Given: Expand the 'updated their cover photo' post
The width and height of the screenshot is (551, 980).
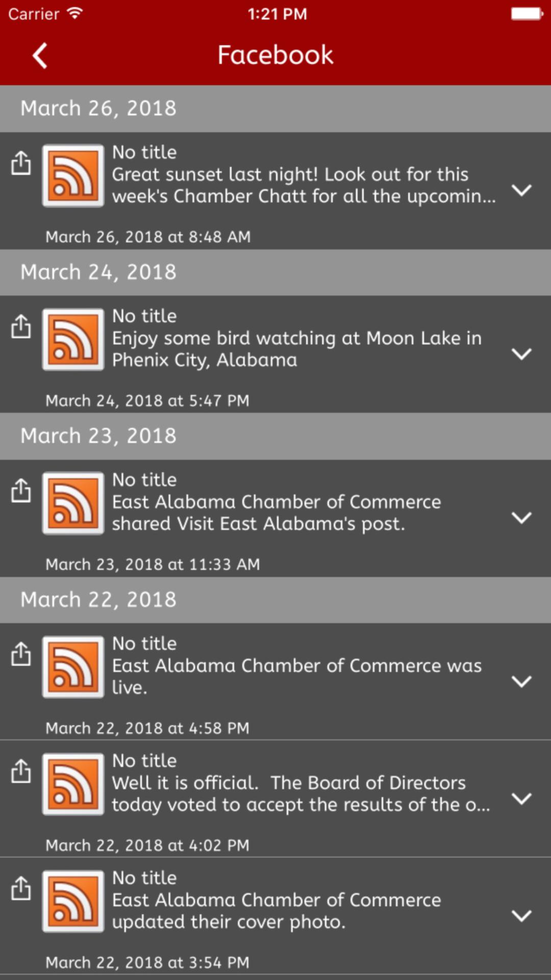Looking at the screenshot, I should pos(521,916).
